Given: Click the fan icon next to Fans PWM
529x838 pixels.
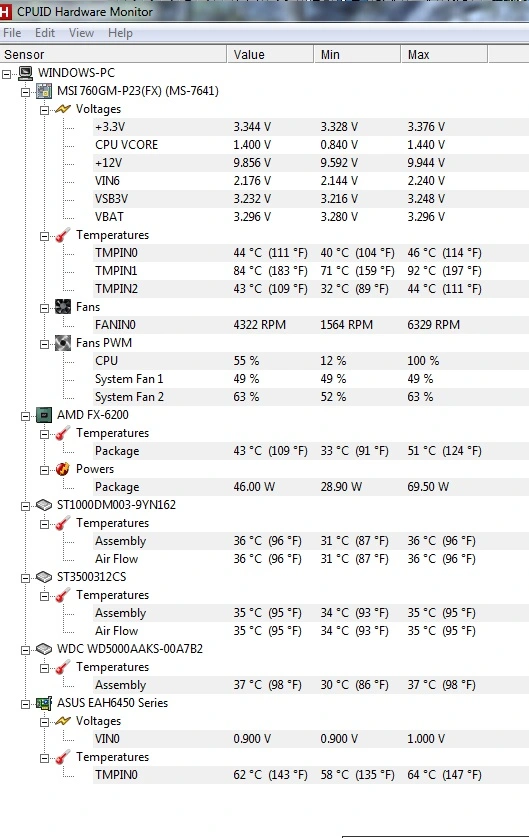Looking at the screenshot, I should pos(63,343).
